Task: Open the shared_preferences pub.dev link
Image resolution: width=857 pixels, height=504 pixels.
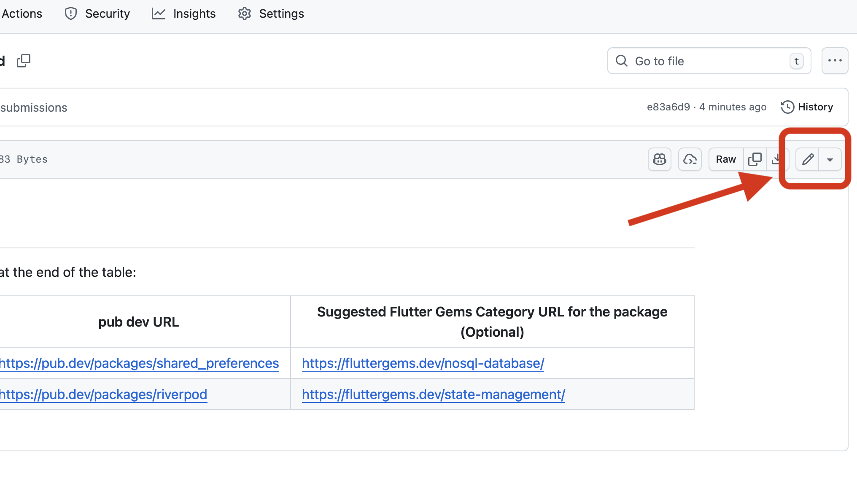Action: click(139, 363)
